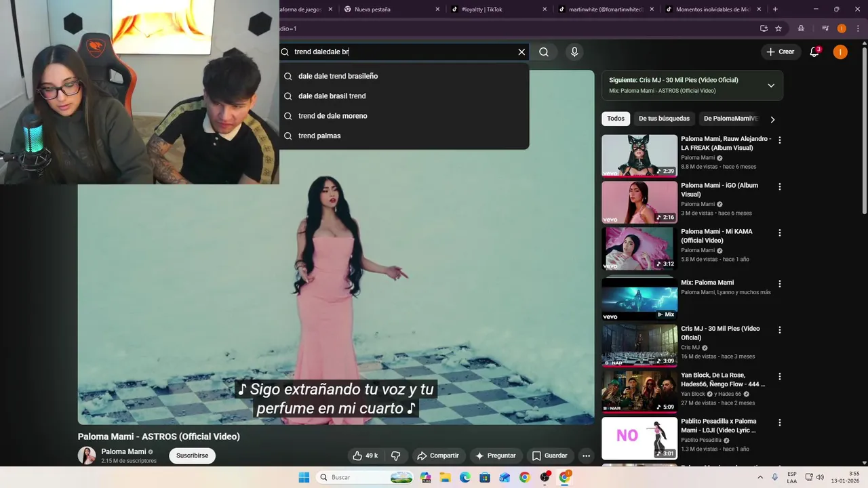Open options for 30 Mil Pies video
The image size is (868, 488).
(x=779, y=330)
